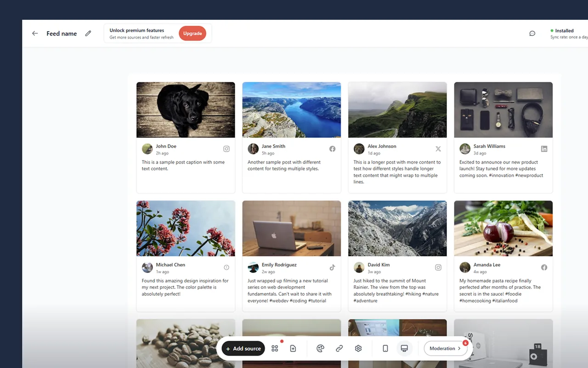Click the 'Unlock premium features' text

(x=137, y=30)
